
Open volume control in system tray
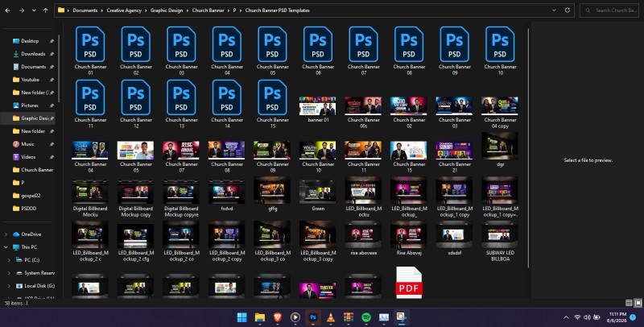coord(587,317)
